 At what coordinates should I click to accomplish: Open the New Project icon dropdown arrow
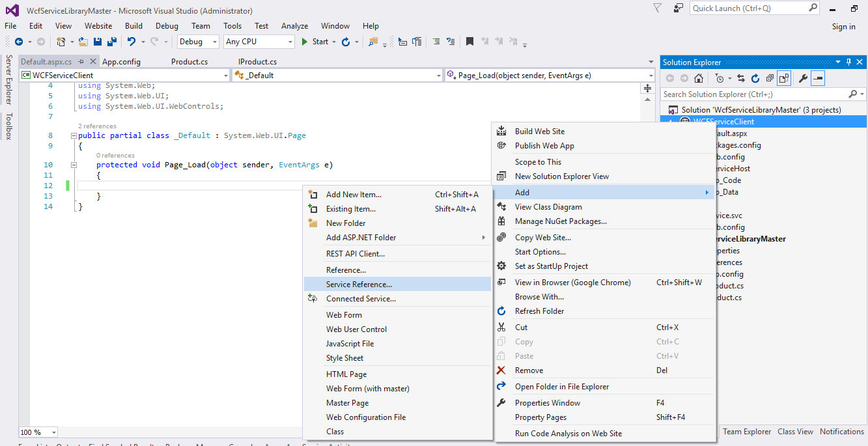point(71,42)
